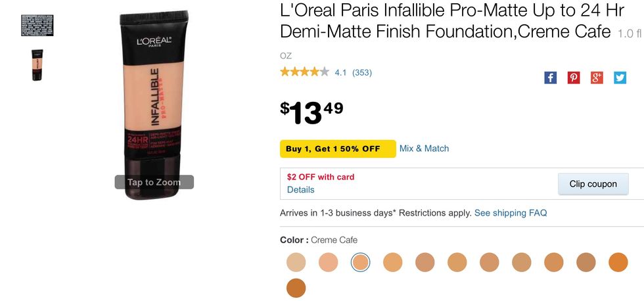
Task: Open the coupon Details link
Action: pos(300,190)
